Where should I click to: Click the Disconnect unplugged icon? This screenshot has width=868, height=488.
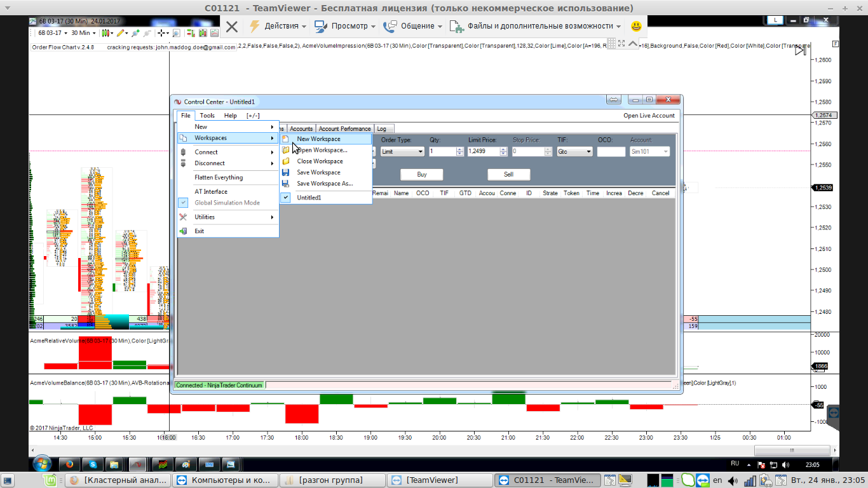(x=183, y=163)
